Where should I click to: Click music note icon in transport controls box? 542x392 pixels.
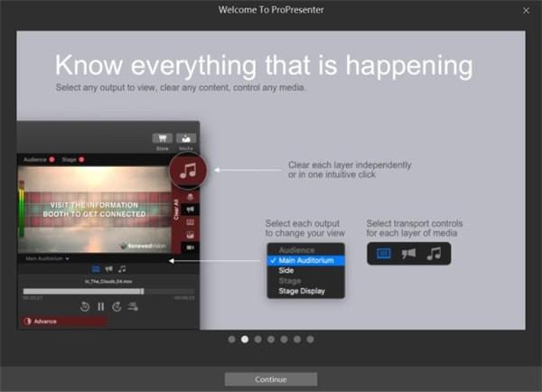434,254
